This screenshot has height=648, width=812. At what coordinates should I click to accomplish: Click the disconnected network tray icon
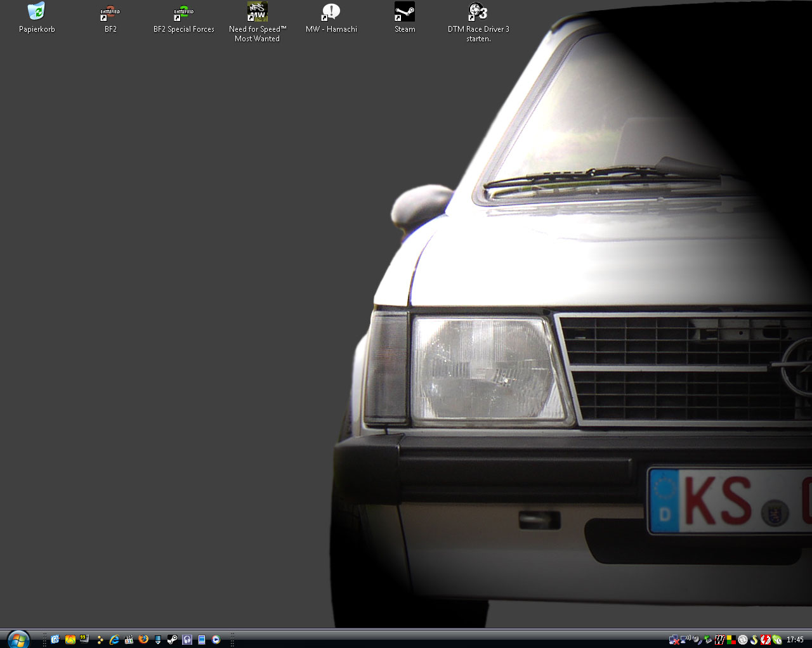(674, 640)
